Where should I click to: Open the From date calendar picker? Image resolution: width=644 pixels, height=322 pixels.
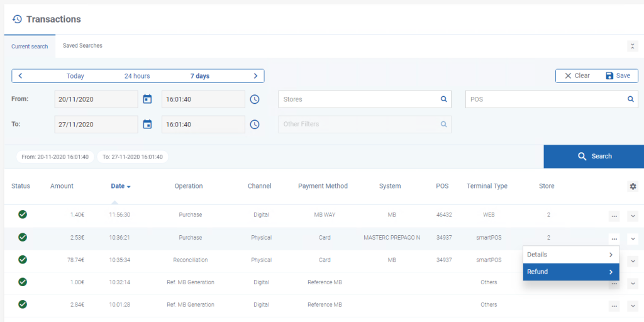pos(147,99)
